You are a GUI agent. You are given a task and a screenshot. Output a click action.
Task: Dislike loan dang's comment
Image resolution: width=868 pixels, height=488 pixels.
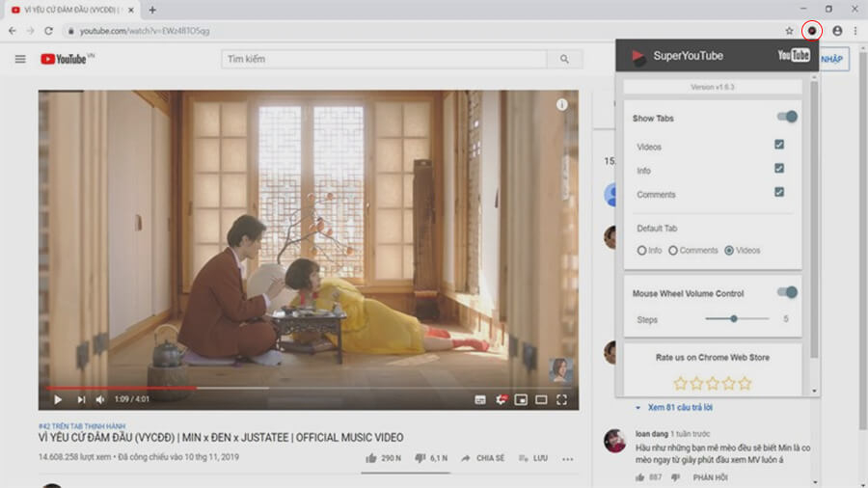pyautogui.click(x=675, y=477)
